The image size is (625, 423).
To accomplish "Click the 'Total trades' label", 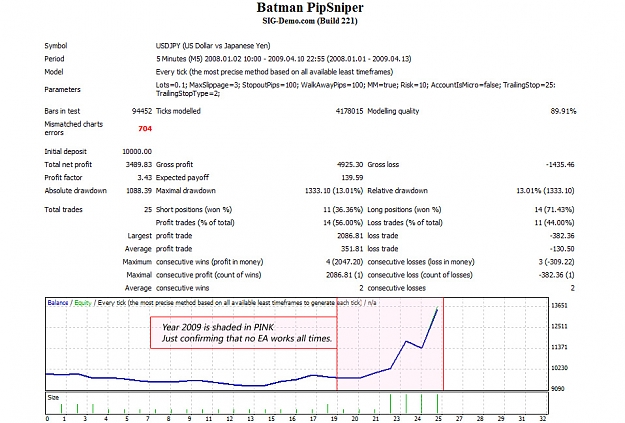I will point(63,210).
